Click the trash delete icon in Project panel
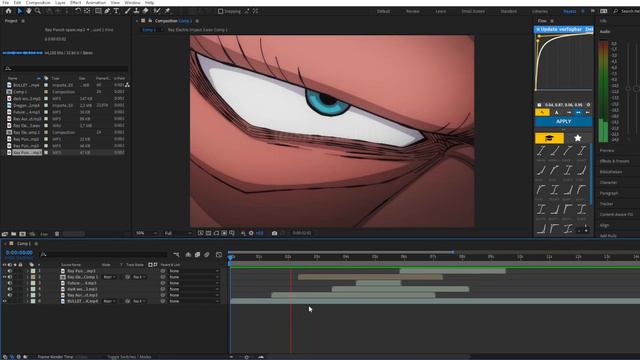Viewport: 640px width, 360px height. coord(57,234)
